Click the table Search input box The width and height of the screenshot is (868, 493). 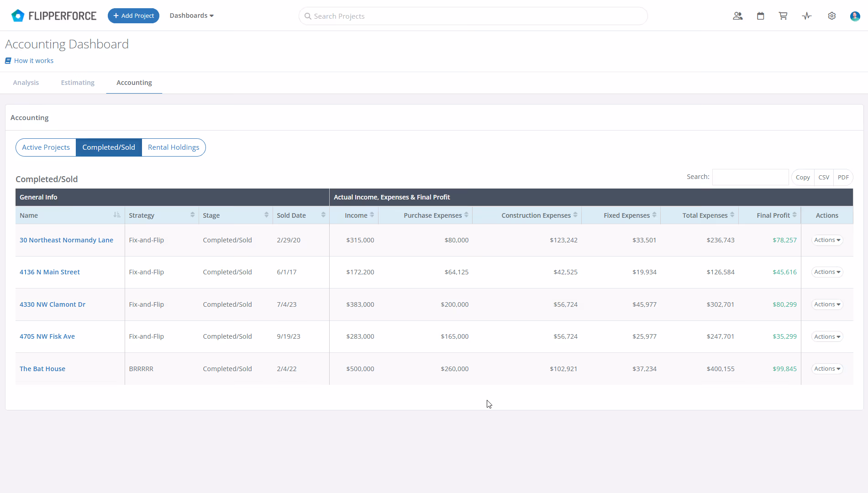click(x=750, y=177)
